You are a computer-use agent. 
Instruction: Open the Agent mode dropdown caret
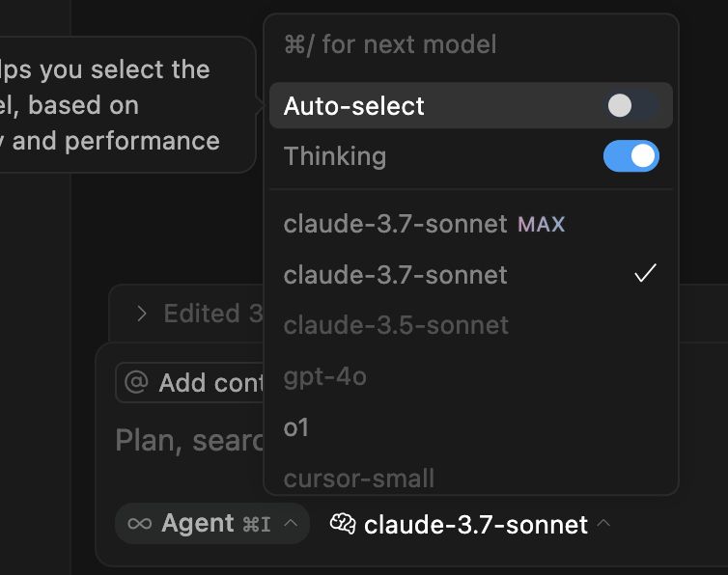(292, 524)
